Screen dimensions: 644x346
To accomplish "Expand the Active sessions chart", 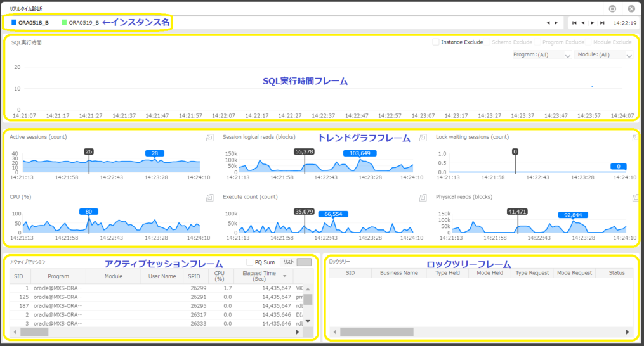I will [x=209, y=138].
